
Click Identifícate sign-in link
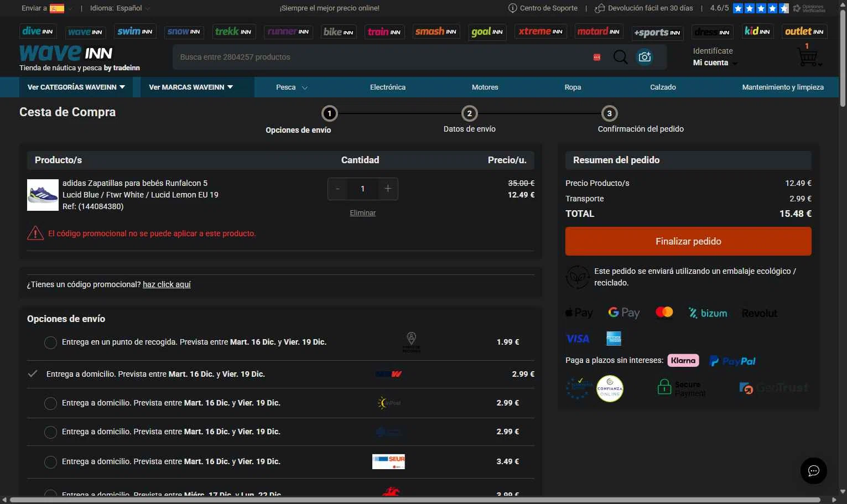click(713, 51)
